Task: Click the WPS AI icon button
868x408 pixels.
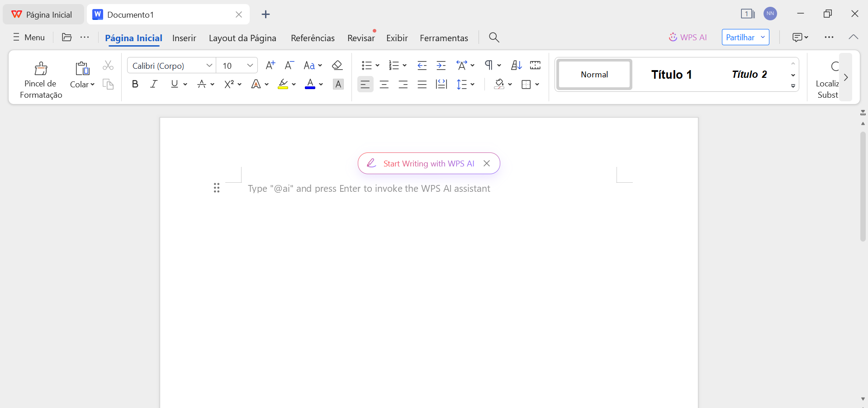Action: pos(688,37)
